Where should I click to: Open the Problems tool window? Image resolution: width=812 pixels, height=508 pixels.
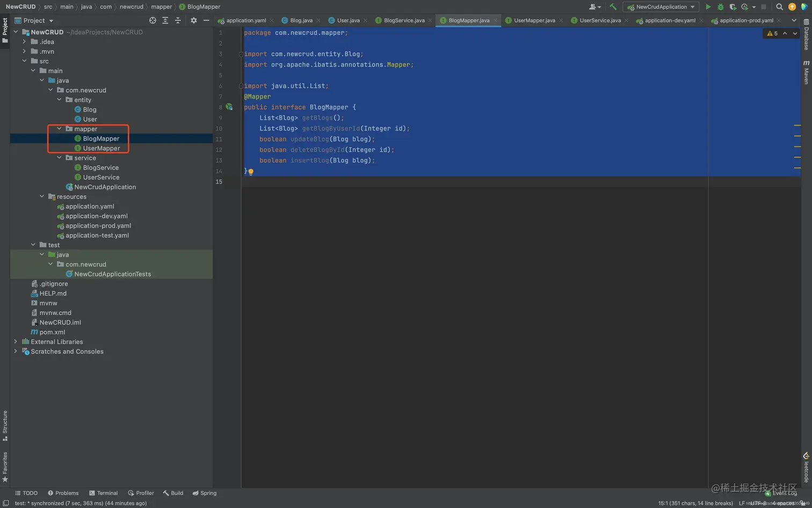point(63,493)
